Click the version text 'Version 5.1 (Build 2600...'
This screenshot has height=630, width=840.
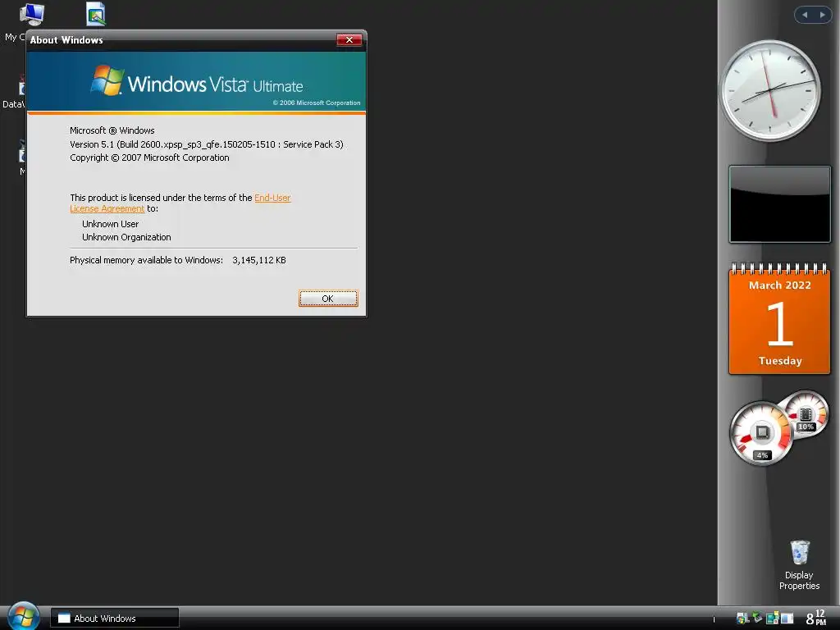207,144
